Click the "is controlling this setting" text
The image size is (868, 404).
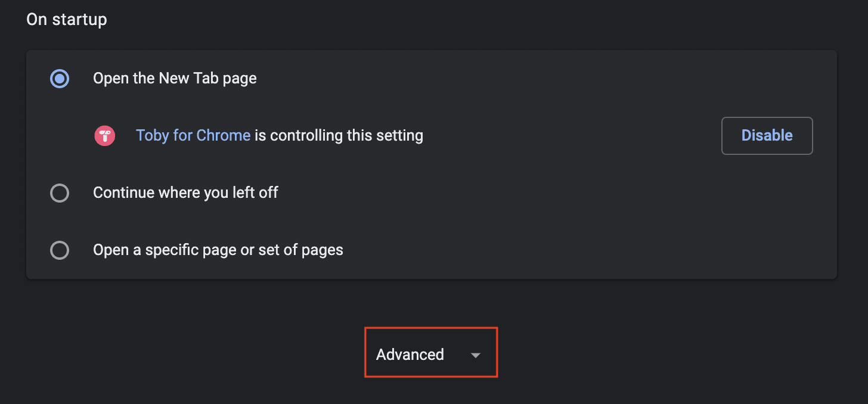(339, 136)
